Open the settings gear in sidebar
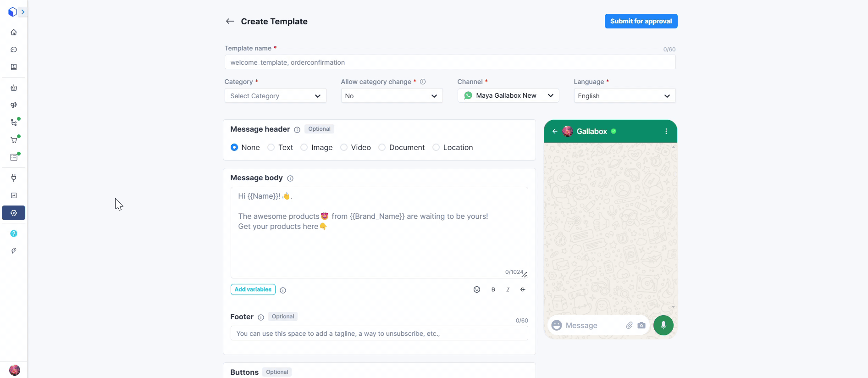Viewport: 868px width, 378px height. point(14,213)
